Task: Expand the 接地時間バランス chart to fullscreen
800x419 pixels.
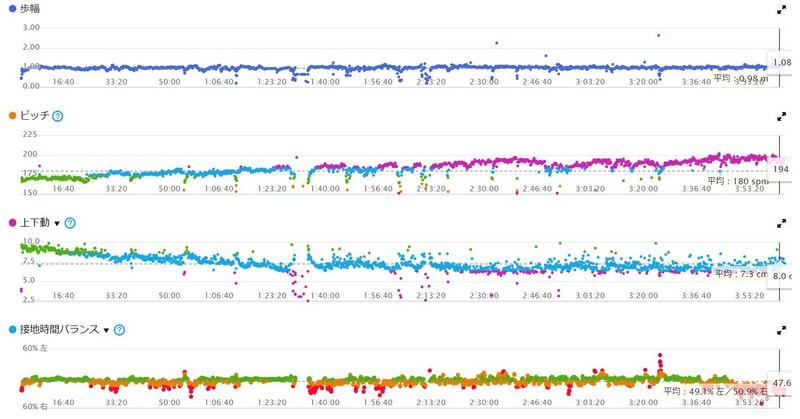Action: point(780,328)
